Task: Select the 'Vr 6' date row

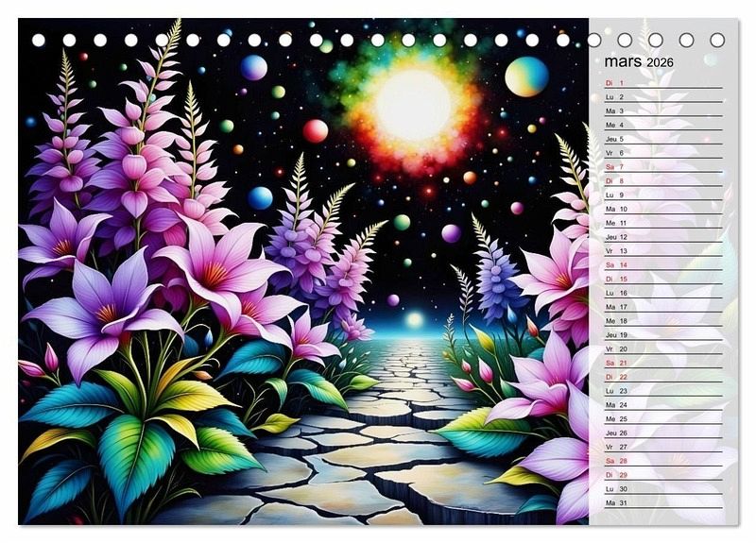Action: pyautogui.click(x=664, y=153)
